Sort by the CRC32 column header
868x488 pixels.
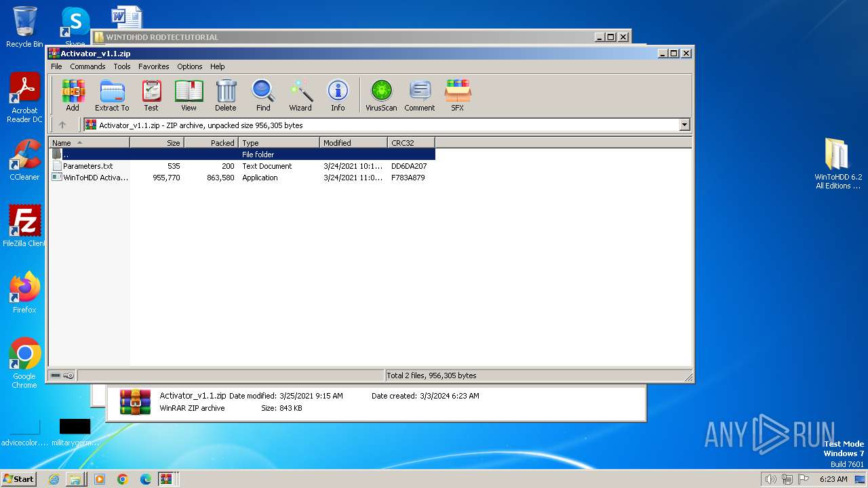411,142
